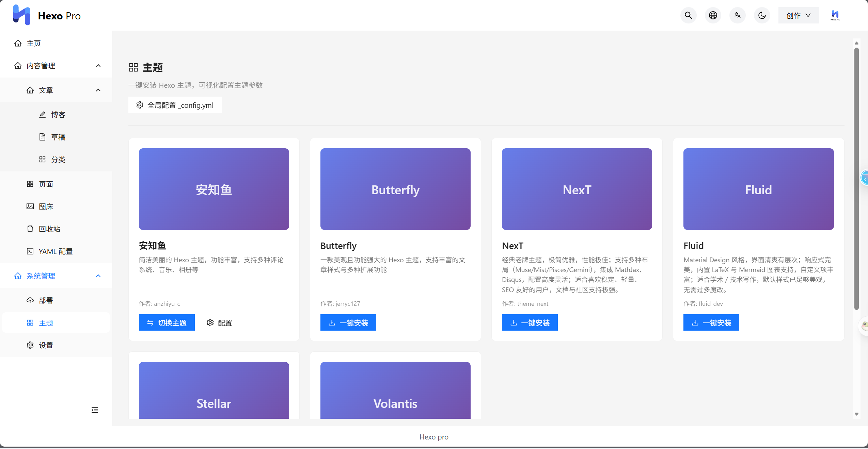Click the page scrollbar thumb
868x449 pixels.
856,179
